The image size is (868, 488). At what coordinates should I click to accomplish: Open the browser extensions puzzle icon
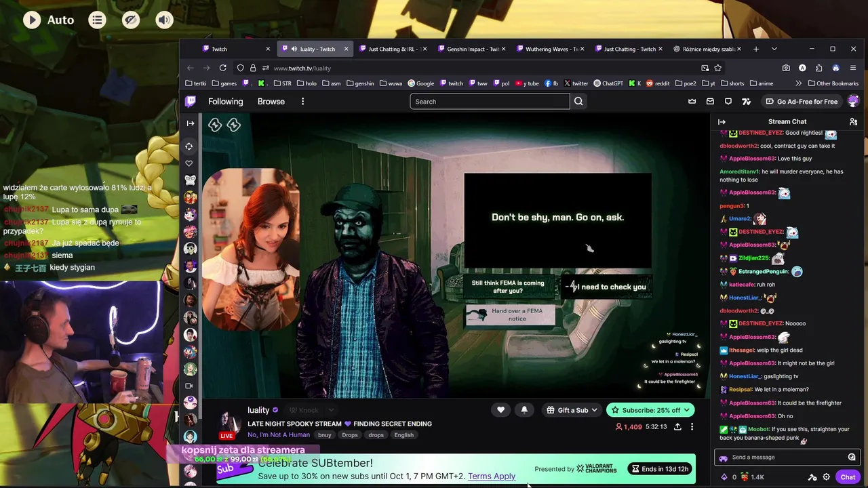click(818, 68)
